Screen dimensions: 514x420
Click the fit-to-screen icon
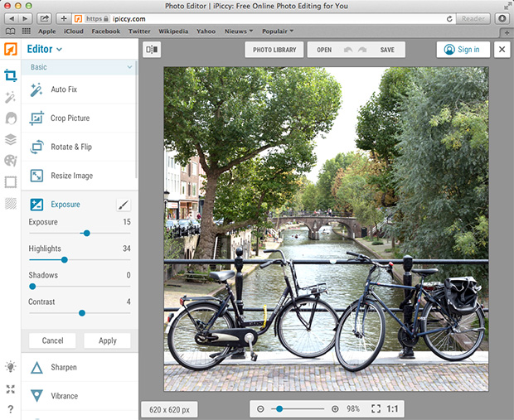coord(376,408)
